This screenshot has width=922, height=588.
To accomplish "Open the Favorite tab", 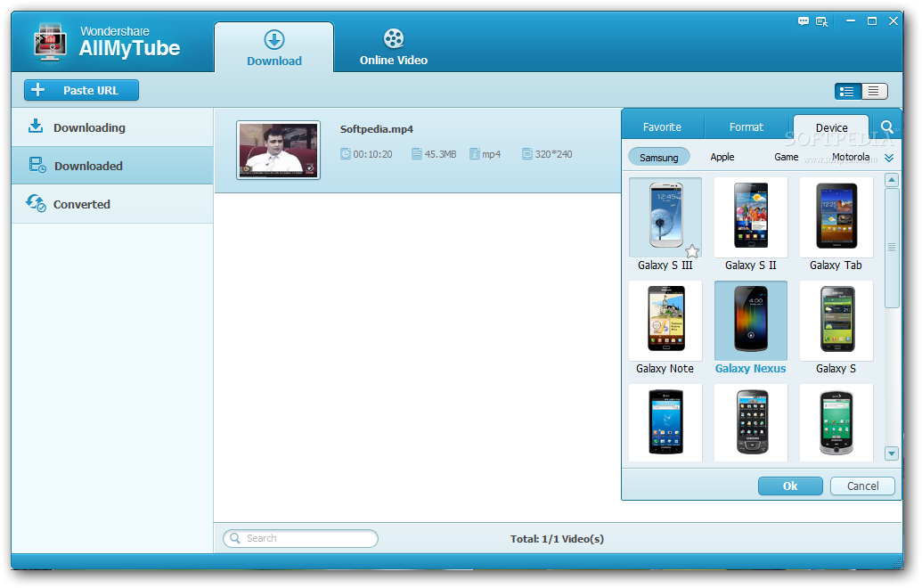I will [x=662, y=127].
